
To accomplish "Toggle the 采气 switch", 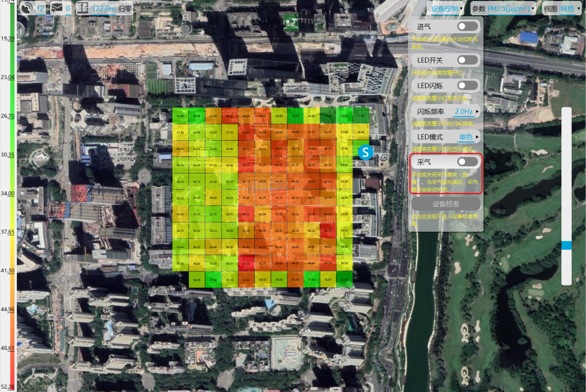I will (x=467, y=162).
